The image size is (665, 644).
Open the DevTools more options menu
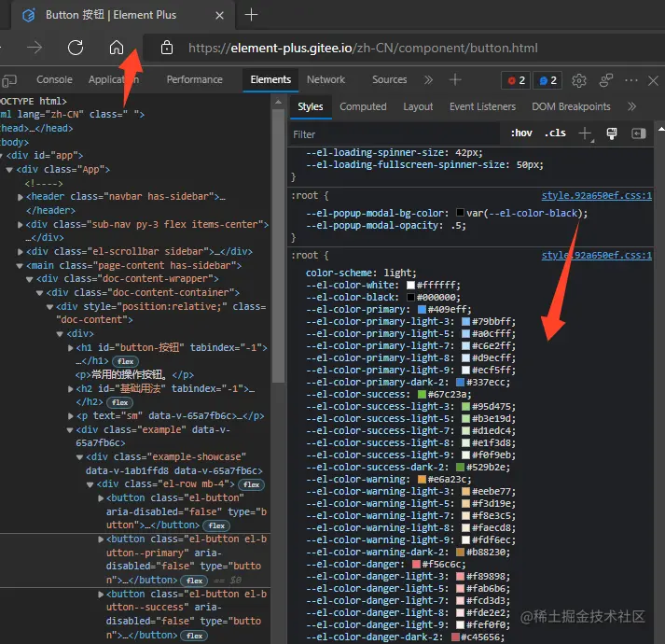(631, 80)
